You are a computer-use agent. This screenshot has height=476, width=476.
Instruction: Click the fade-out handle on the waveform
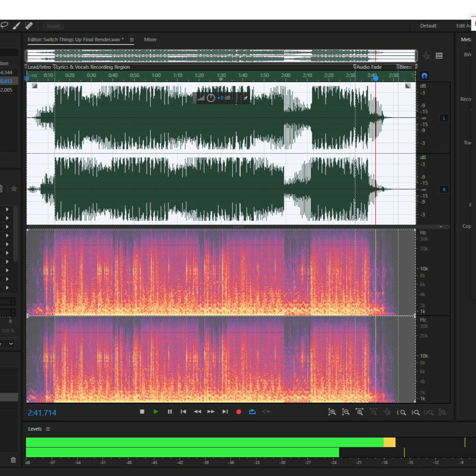[408, 86]
